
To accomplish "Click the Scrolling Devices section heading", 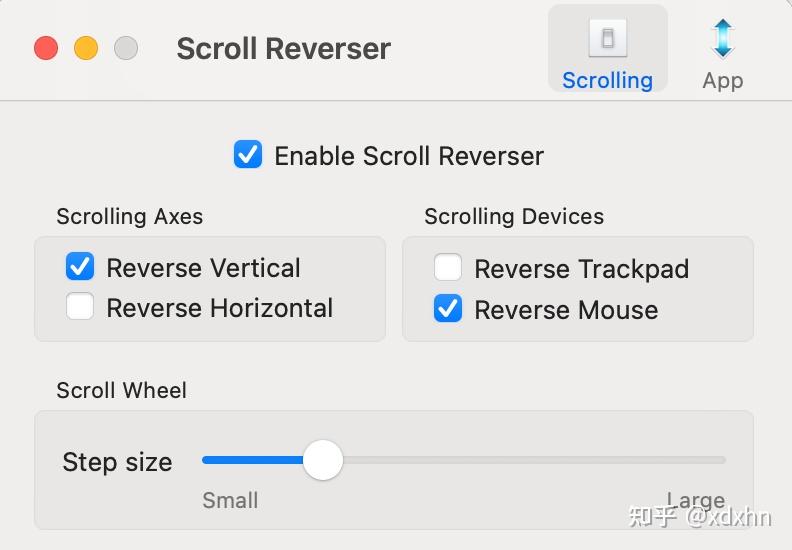I will pyautogui.click(x=514, y=217).
